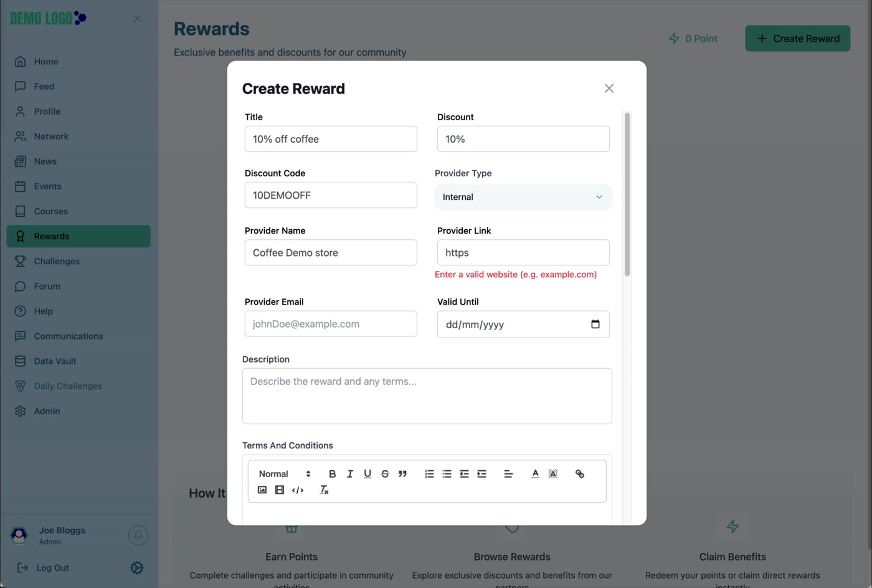
Task: Open Home in the sidebar
Action: coord(78,62)
